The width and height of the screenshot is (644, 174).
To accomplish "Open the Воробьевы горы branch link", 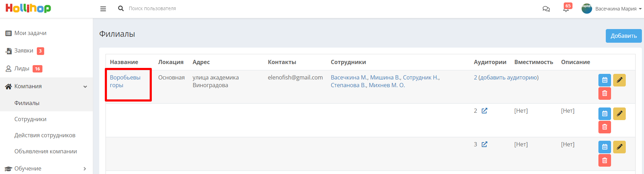I will [x=125, y=81].
